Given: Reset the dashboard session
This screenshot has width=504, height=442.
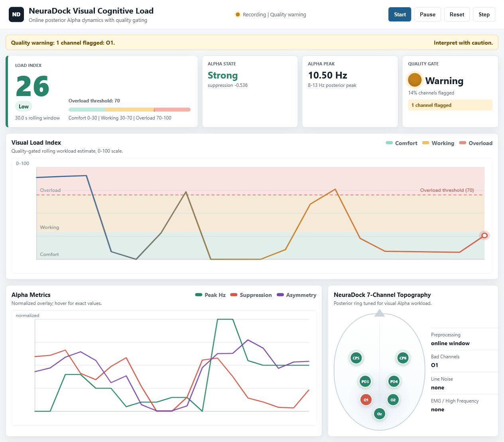Looking at the screenshot, I should [x=457, y=14].
